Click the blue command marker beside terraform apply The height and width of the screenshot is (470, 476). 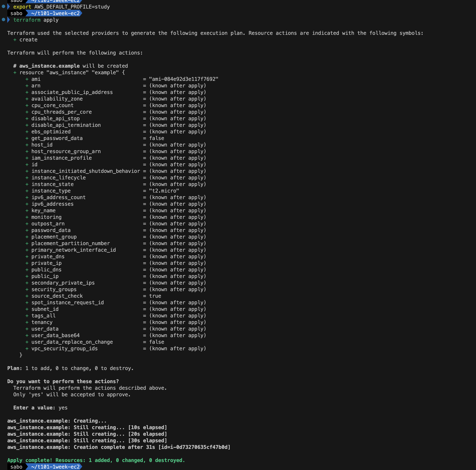(3, 20)
